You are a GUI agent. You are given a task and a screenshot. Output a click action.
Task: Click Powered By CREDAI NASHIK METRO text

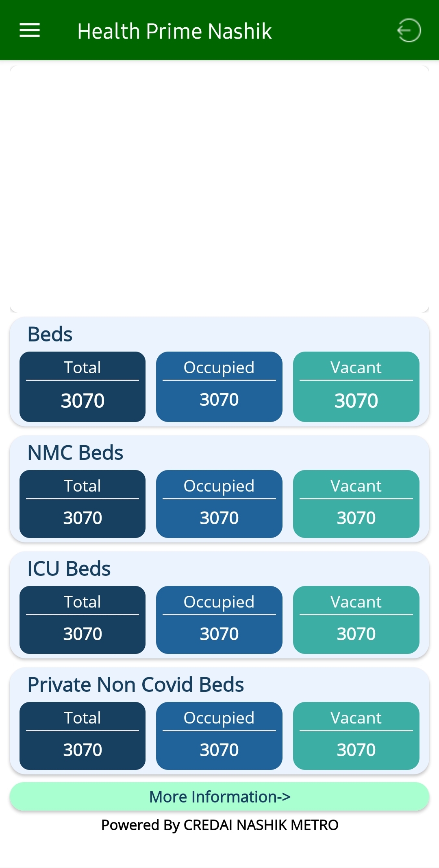click(219, 825)
